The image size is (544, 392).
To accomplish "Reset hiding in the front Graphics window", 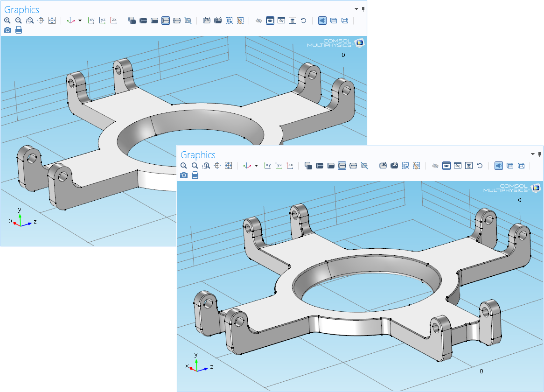I will (x=480, y=166).
